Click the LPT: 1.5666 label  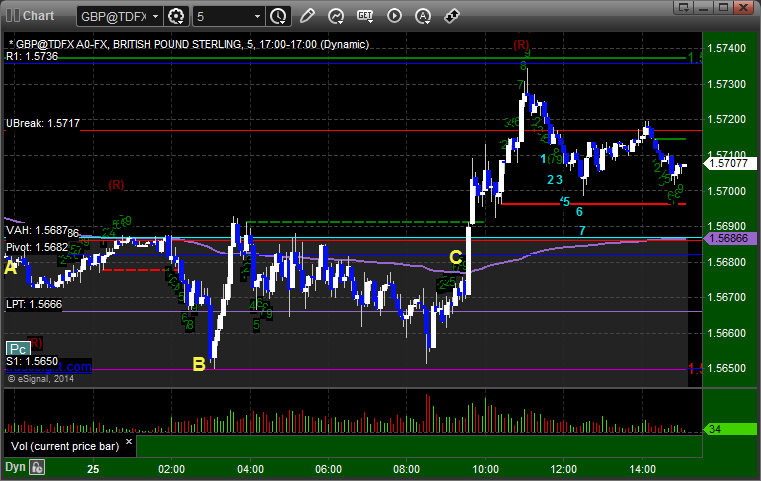tap(34, 304)
